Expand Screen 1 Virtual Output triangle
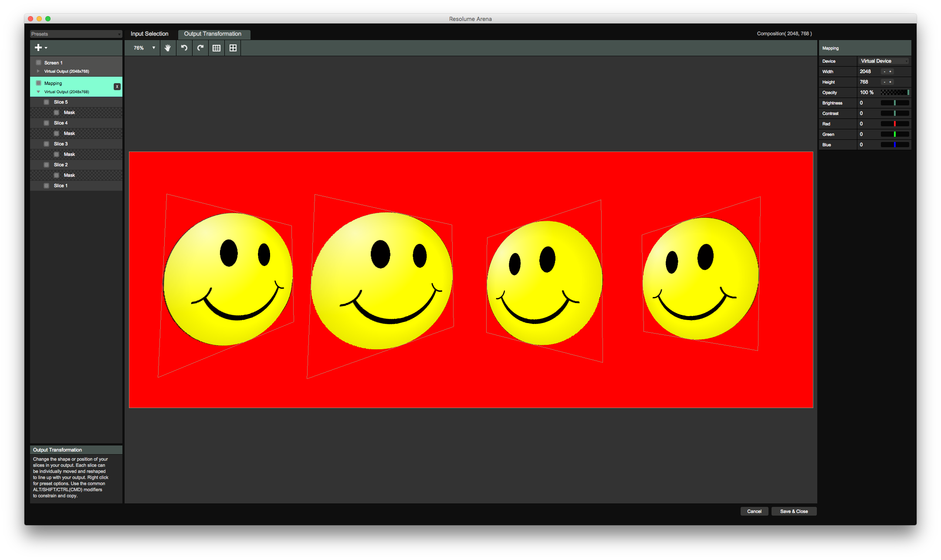This screenshot has width=941, height=560. (x=38, y=71)
